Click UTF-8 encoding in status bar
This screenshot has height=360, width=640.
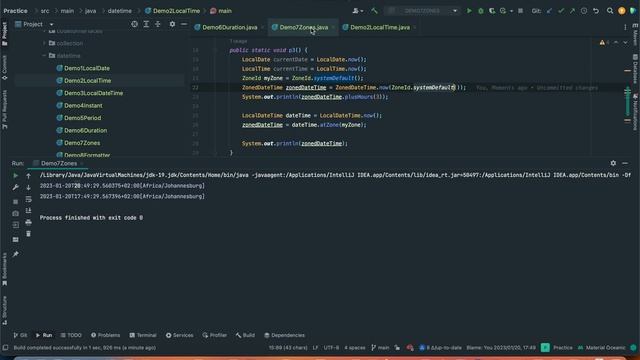coord(331,348)
